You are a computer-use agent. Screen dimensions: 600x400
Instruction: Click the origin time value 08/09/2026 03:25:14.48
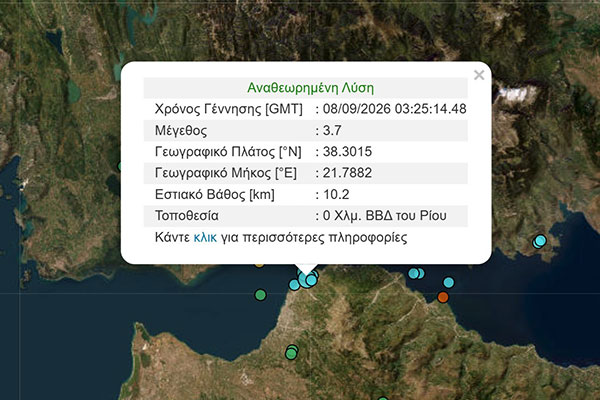(x=395, y=109)
